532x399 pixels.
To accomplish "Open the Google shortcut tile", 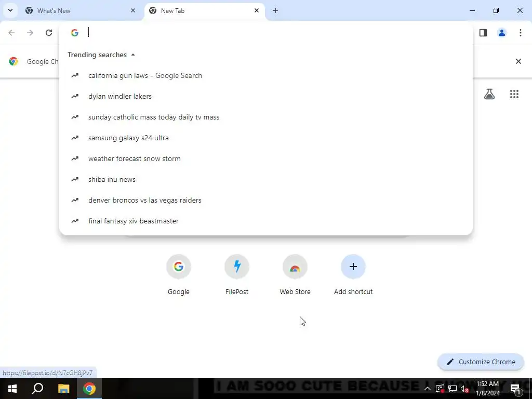I will 179,275.
